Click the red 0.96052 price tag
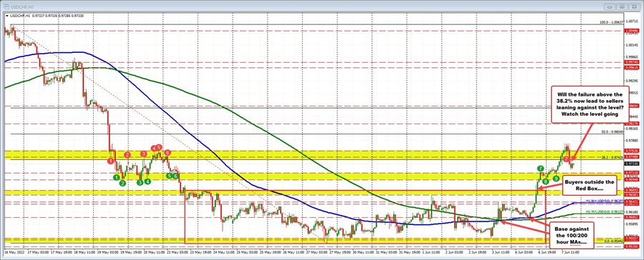 pos(632,217)
